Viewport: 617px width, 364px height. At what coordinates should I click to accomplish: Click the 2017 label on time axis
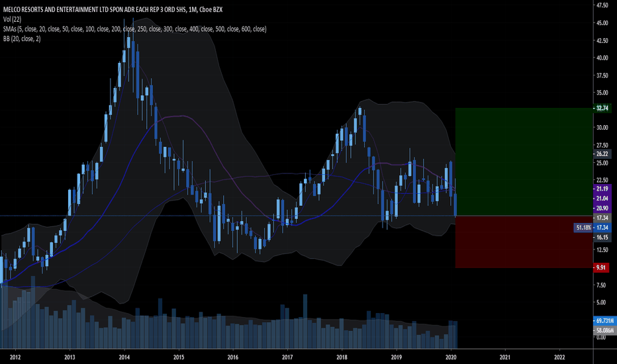287,357
